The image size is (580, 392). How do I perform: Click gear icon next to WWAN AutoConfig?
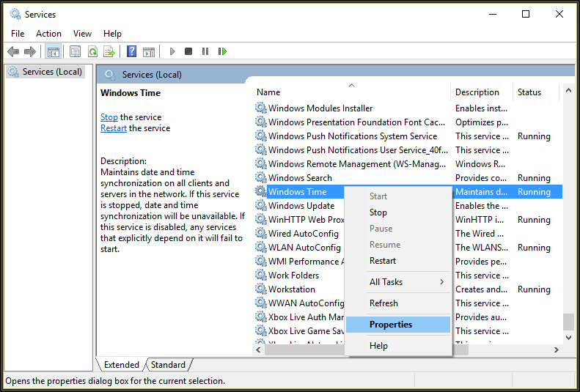(x=261, y=303)
